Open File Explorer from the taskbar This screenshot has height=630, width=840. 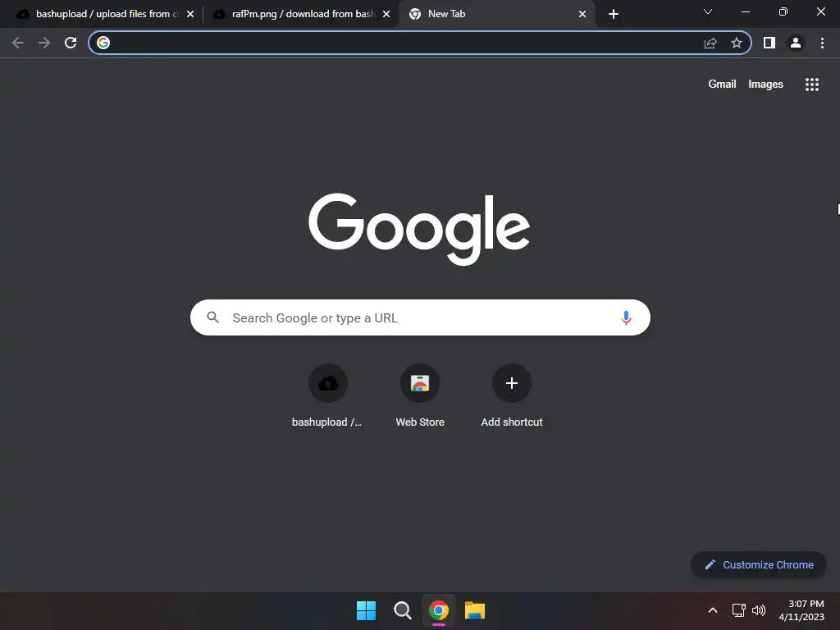[475, 610]
